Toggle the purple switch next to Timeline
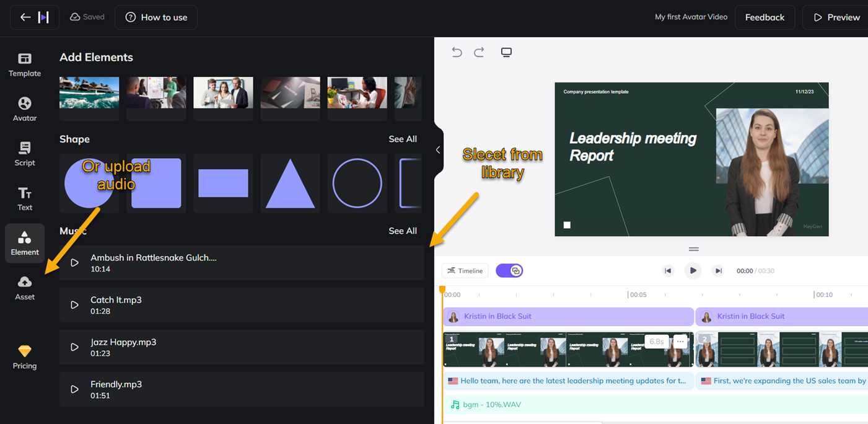868x424 pixels. click(x=509, y=270)
